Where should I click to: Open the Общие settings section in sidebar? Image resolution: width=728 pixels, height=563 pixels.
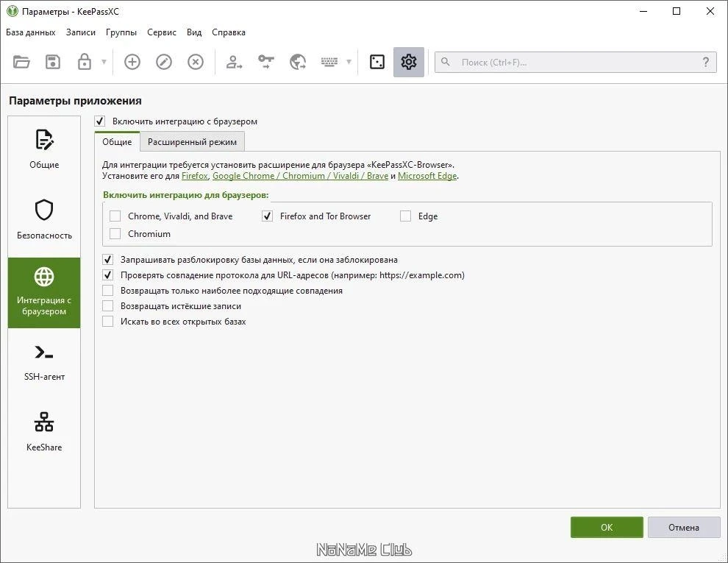click(x=44, y=151)
